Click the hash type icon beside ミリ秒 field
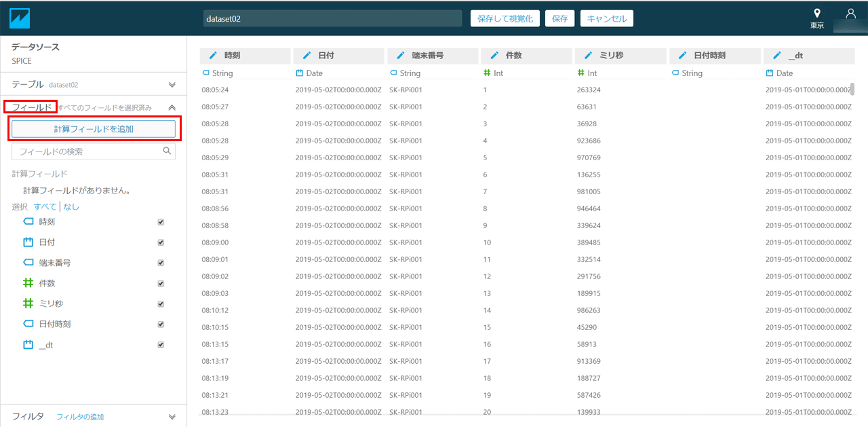Viewport: 868px width, 427px height. click(x=28, y=303)
